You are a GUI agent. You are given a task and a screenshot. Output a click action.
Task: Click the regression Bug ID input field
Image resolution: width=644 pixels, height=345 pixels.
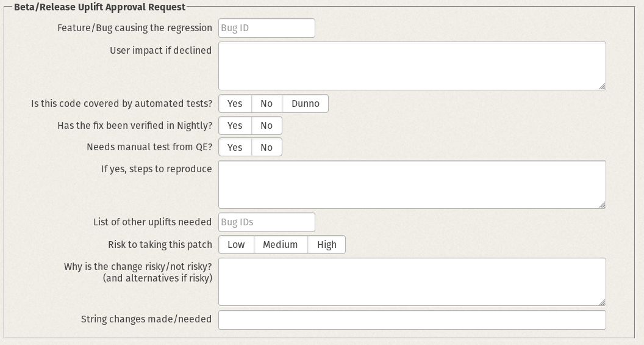(267, 28)
